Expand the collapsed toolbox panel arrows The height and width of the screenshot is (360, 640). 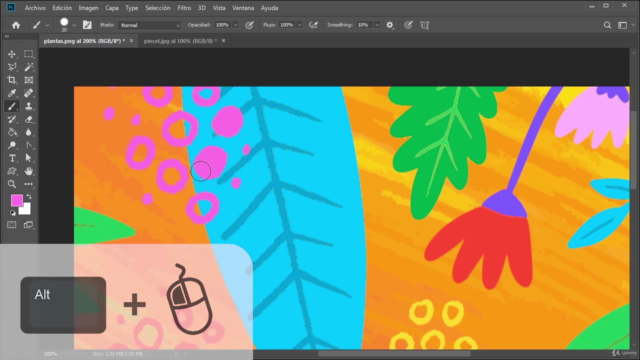(x=7, y=36)
